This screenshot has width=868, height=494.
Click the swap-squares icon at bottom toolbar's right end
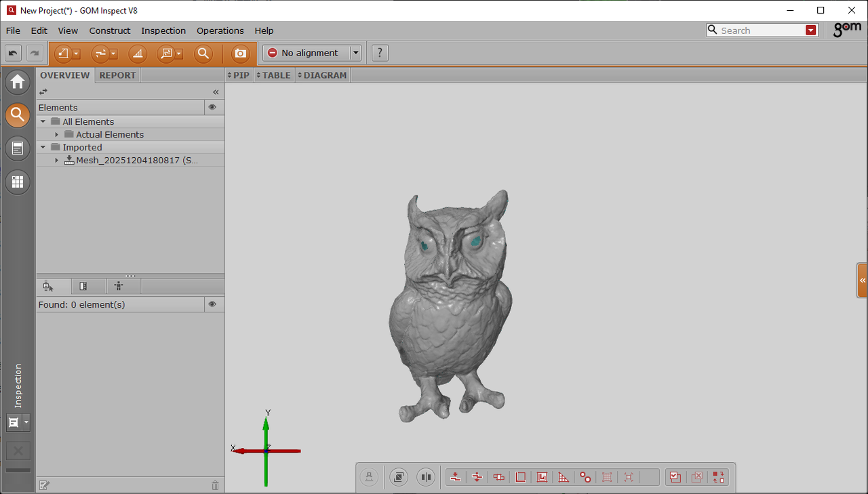[718, 477]
